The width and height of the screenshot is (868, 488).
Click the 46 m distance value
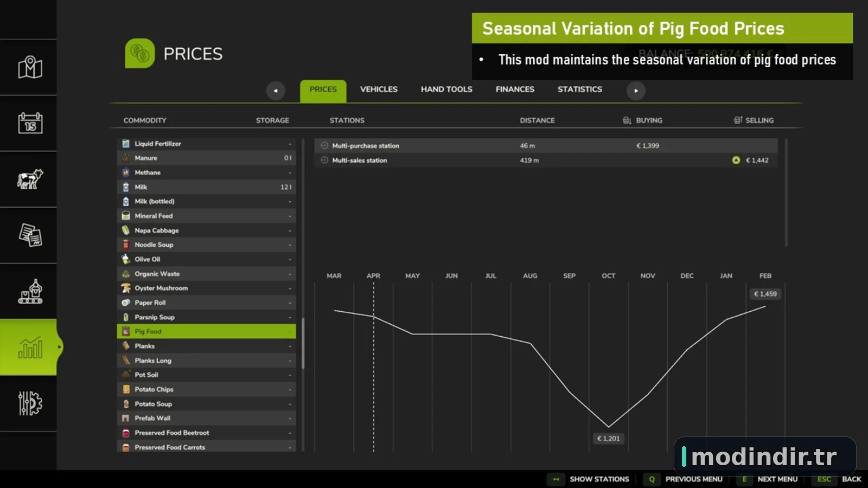point(527,145)
